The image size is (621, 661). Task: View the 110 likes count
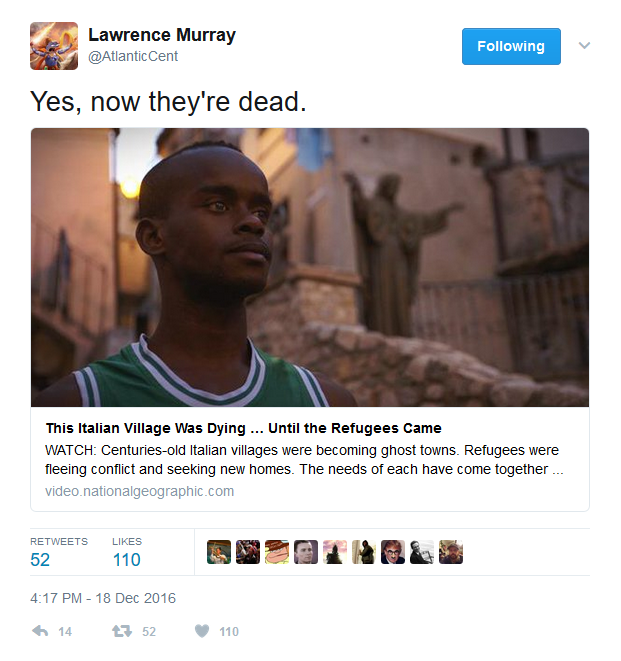point(126,559)
